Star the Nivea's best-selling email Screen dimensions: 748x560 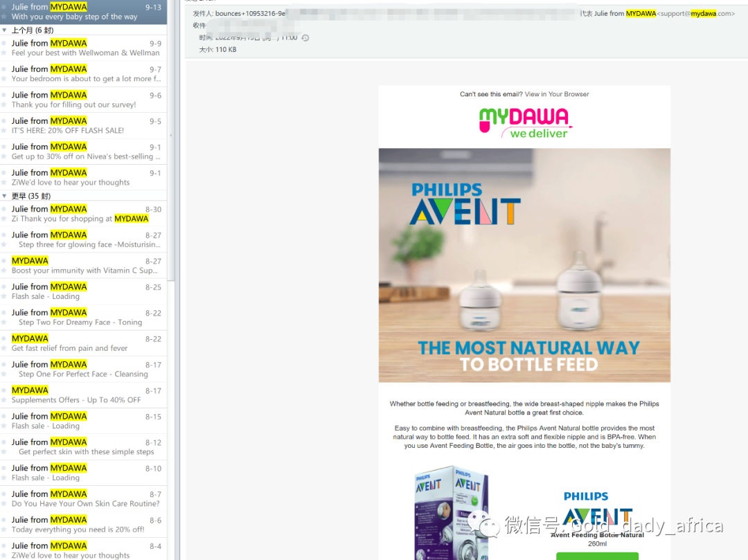pyautogui.click(x=4, y=156)
